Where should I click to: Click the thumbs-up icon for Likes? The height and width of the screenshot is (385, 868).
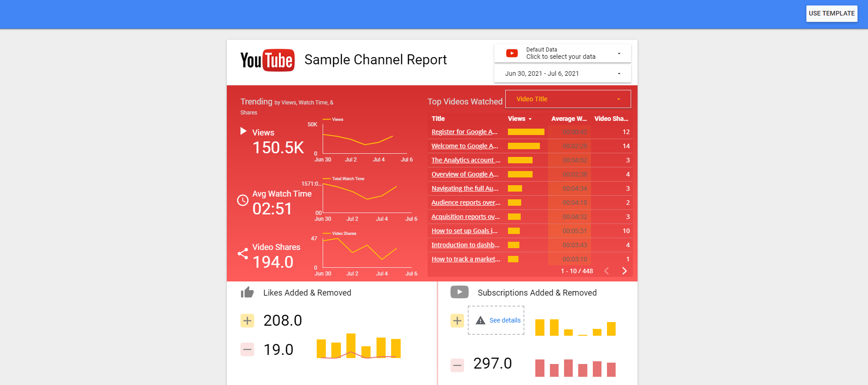click(x=247, y=292)
